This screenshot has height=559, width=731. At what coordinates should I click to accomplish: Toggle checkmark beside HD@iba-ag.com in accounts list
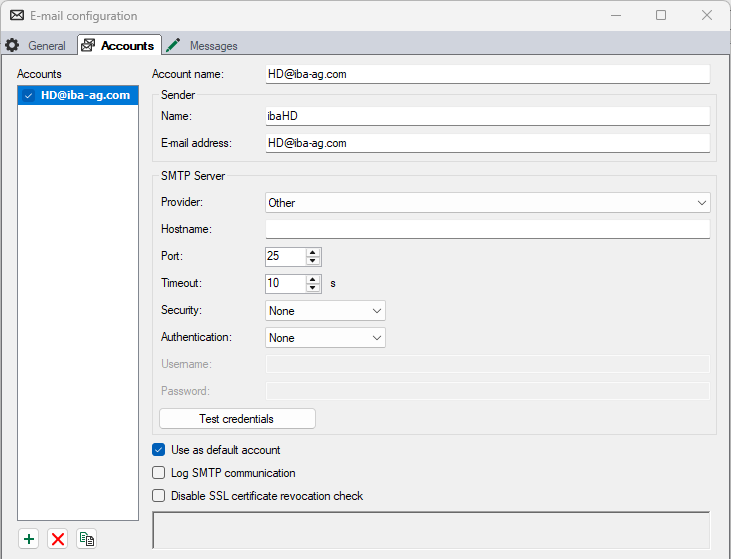point(29,95)
